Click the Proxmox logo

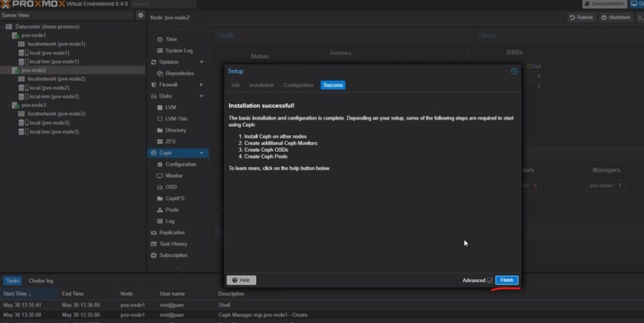tap(33, 4)
